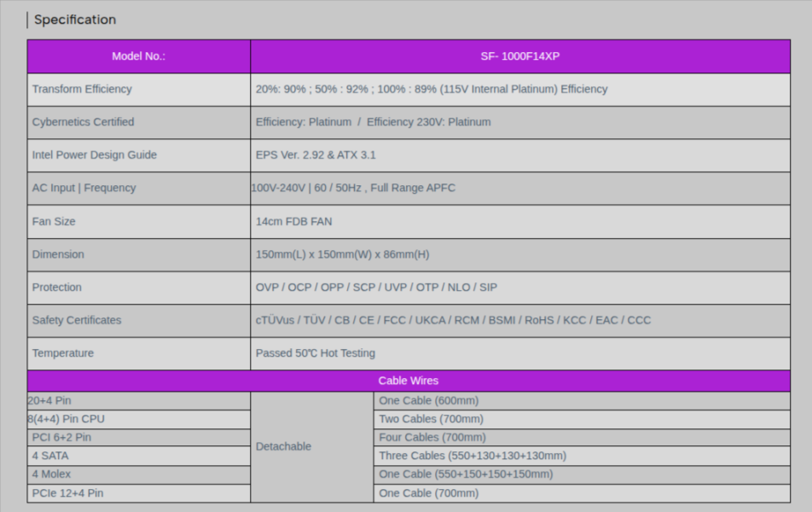Click the Intel Power Design Guide label
812x512 pixels.
point(94,155)
